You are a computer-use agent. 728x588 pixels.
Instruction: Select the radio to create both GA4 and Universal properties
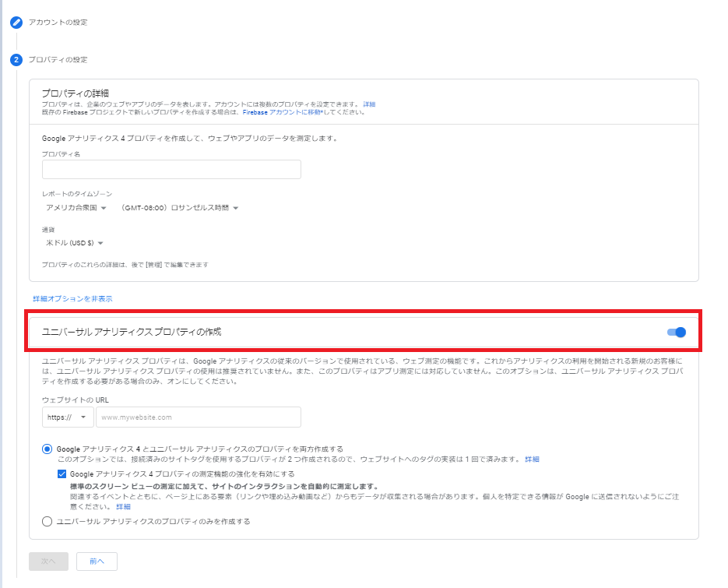(x=47, y=449)
